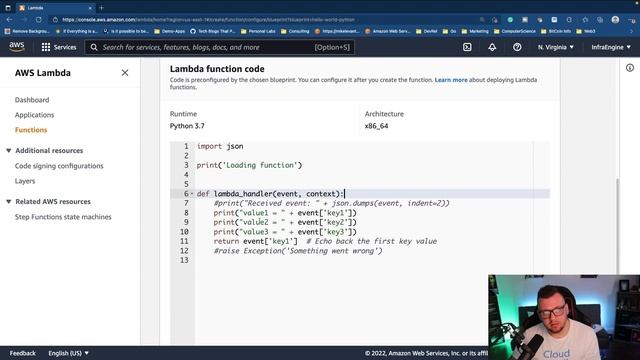Click the "return event['key1']" line
Image resolution: width=640 pixels, height=360 pixels.
(256, 241)
